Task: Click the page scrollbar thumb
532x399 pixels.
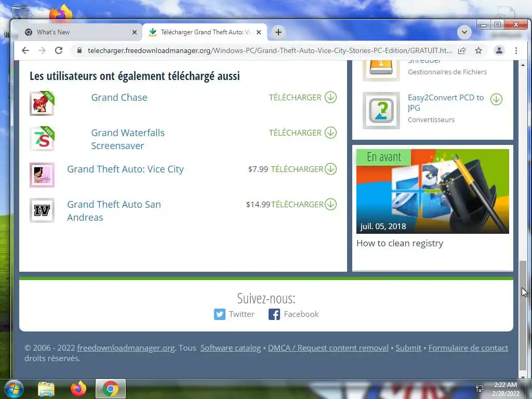Action: pos(523,315)
